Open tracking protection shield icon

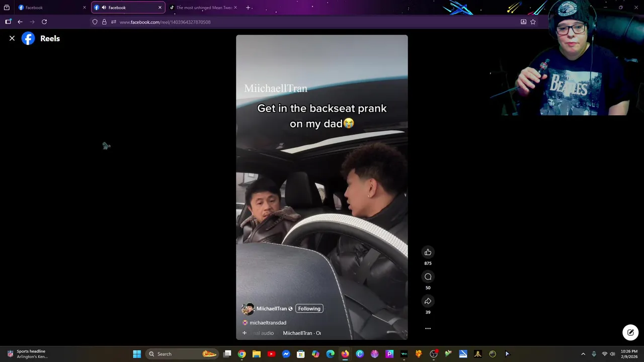point(95,22)
